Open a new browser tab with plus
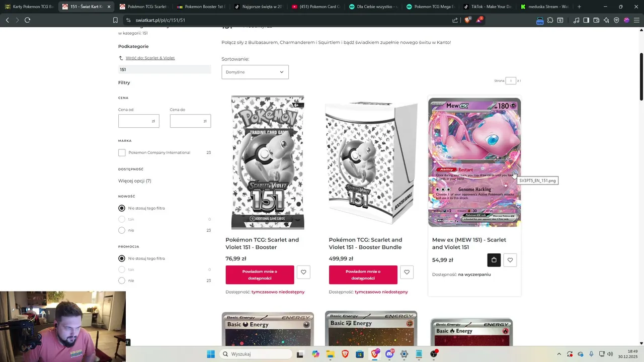Image resolution: width=644 pixels, height=362 pixels. 579,7
